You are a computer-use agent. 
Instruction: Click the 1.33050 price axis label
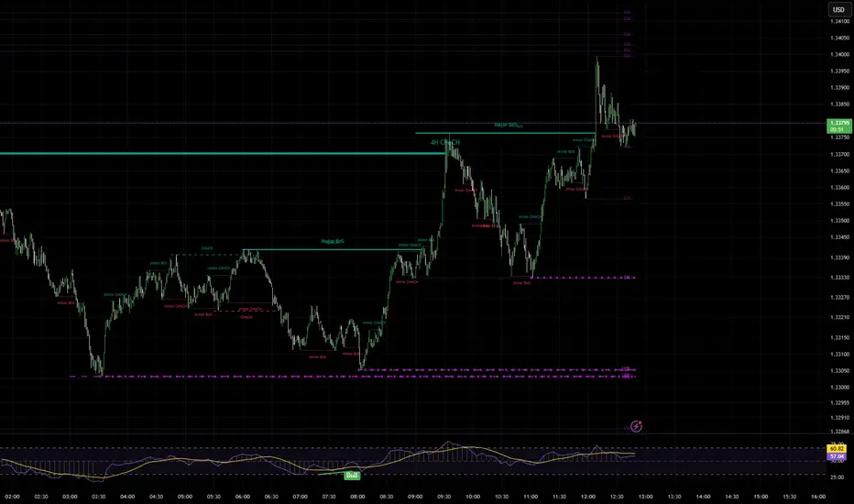click(x=839, y=370)
